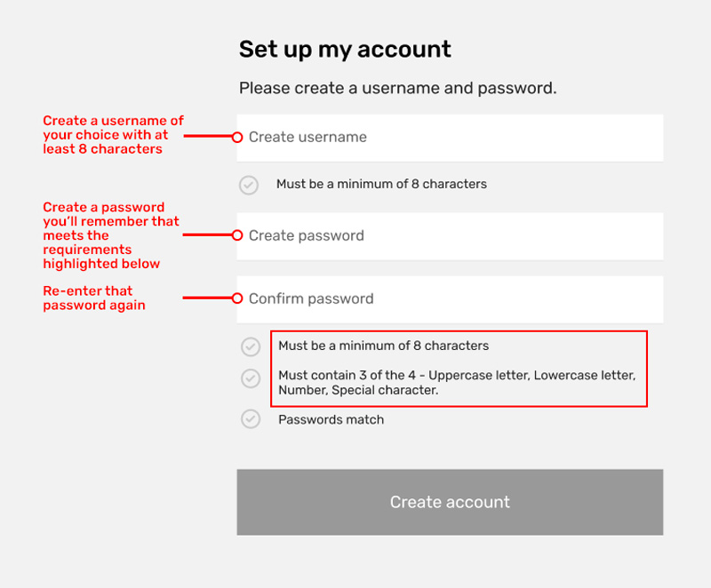Image resolution: width=711 pixels, height=588 pixels.
Task: Click the checkmark icon beside username requirement
Action: [x=249, y=185]
